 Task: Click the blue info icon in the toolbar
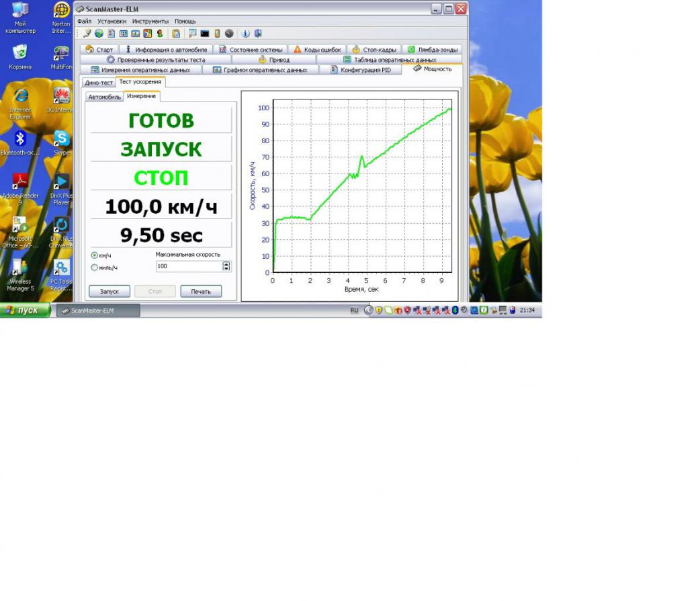pyautogui.click(x=245, y=33)
